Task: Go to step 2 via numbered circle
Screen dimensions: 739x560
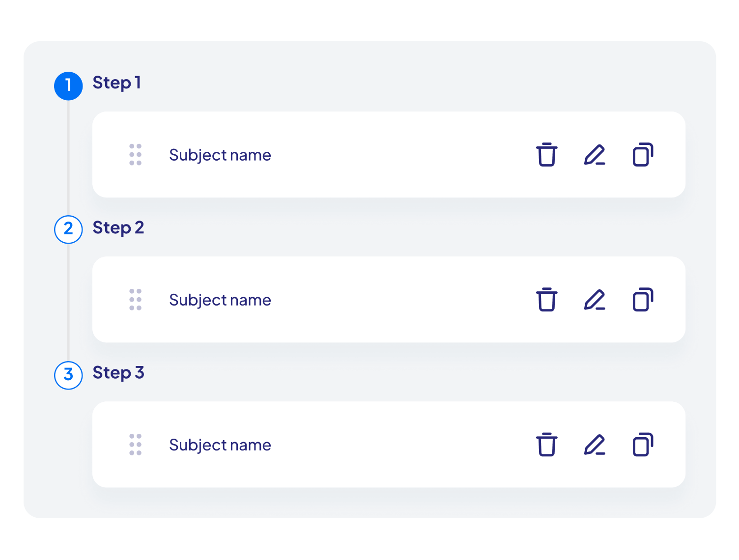Action: pyautogui.click(x=68, y=229)
